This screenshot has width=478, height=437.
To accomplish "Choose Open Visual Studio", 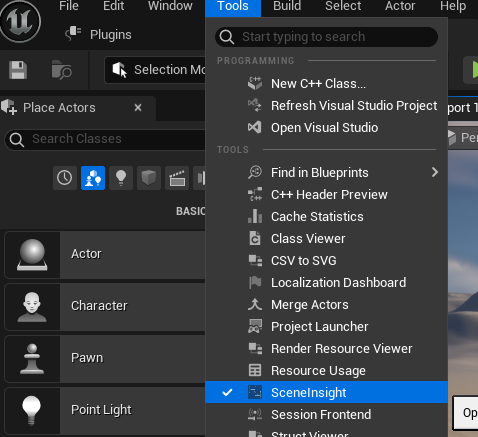I will tap(326, 128).
